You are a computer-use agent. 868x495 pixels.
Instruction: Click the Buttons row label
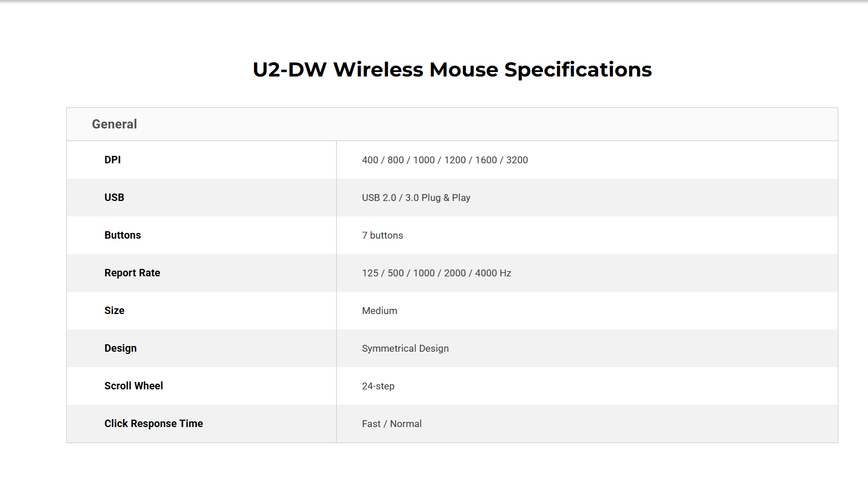(x=123, y=235)
